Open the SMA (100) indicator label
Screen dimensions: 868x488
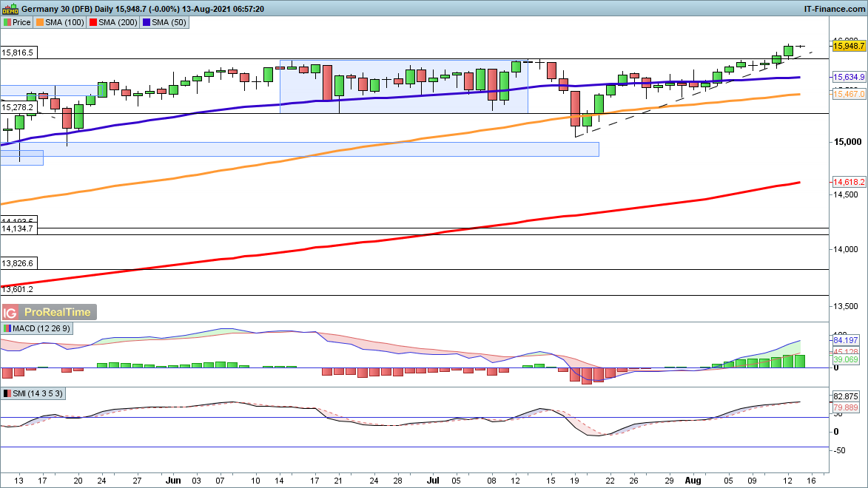(61, 22)
